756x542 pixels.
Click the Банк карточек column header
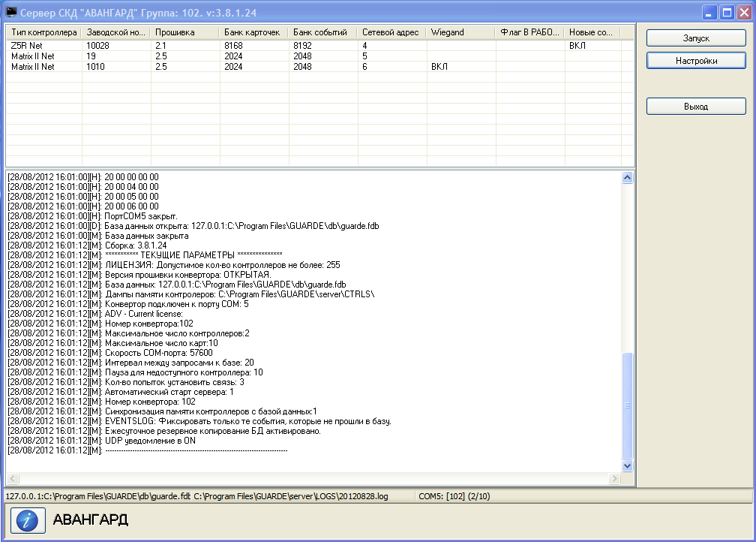coord(254,32)
